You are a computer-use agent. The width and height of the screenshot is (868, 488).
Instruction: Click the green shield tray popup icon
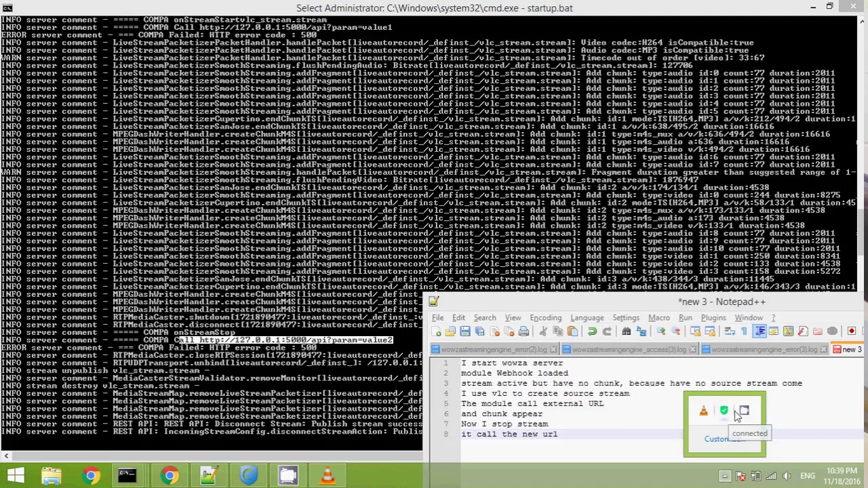tap(724, 411)
